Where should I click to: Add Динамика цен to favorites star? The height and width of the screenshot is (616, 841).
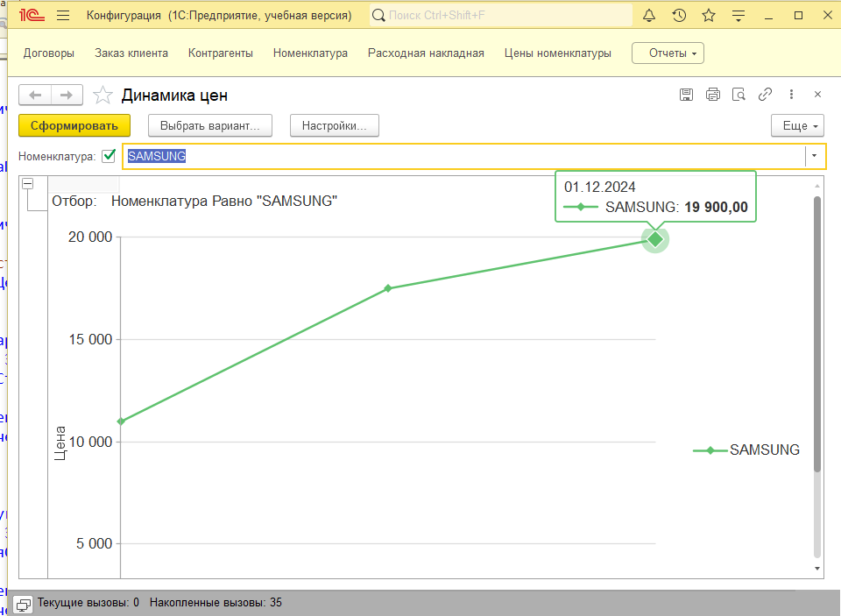point(102,96)
